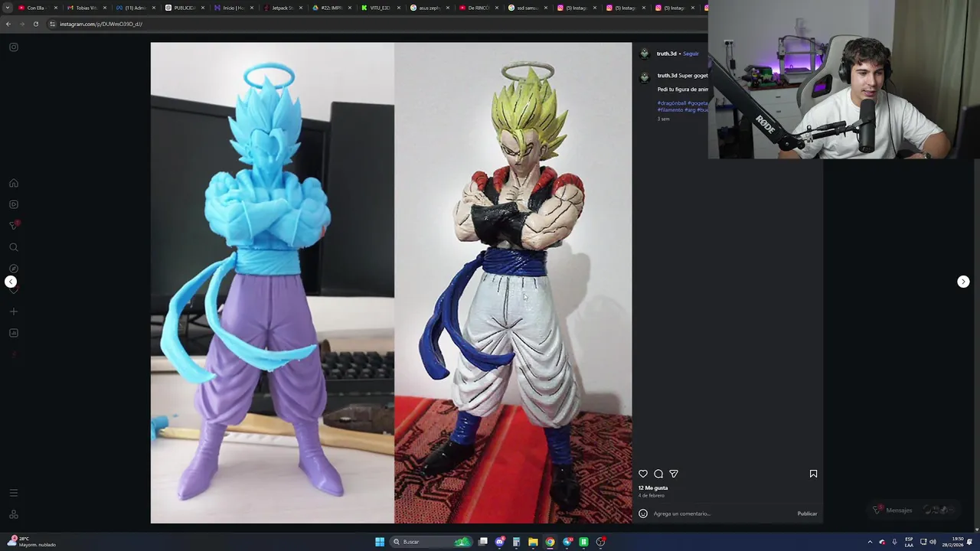Open dashboard chart icon in sidebar
This screenshot has width=980, height=551.
[x=14, y=333]
